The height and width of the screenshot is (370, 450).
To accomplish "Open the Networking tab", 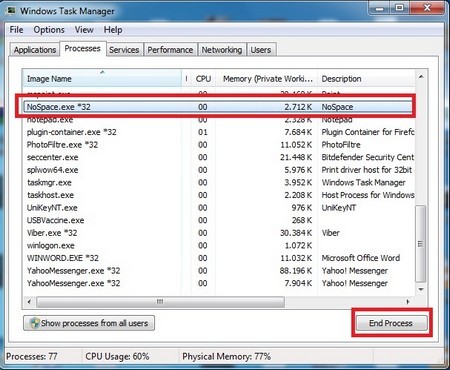I will (x=222, y=50).
